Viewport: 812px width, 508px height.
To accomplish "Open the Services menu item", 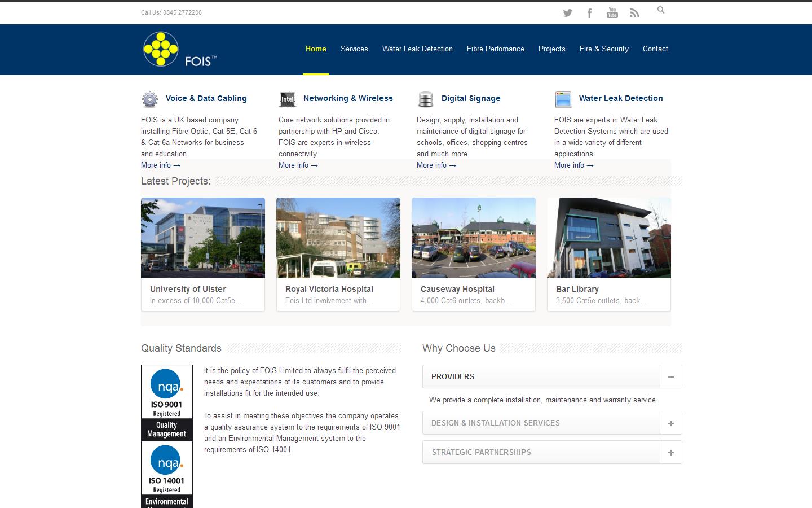I will point(354,49).
